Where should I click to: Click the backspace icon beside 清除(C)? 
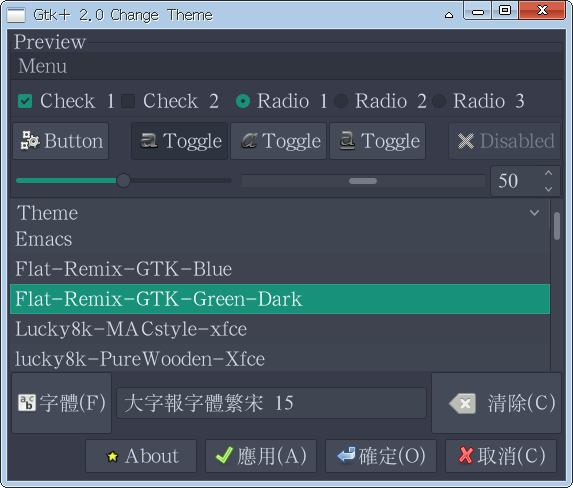coord(463,404)
